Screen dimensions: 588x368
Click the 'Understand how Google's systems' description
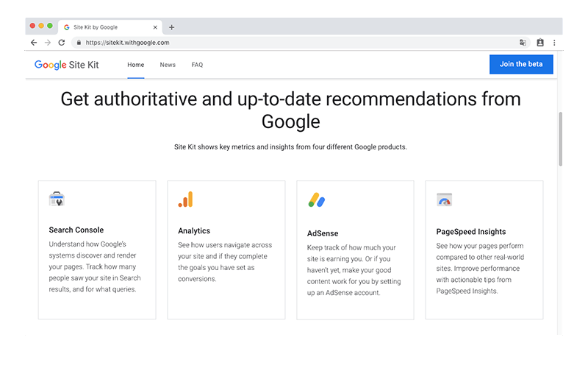(95, 266)
